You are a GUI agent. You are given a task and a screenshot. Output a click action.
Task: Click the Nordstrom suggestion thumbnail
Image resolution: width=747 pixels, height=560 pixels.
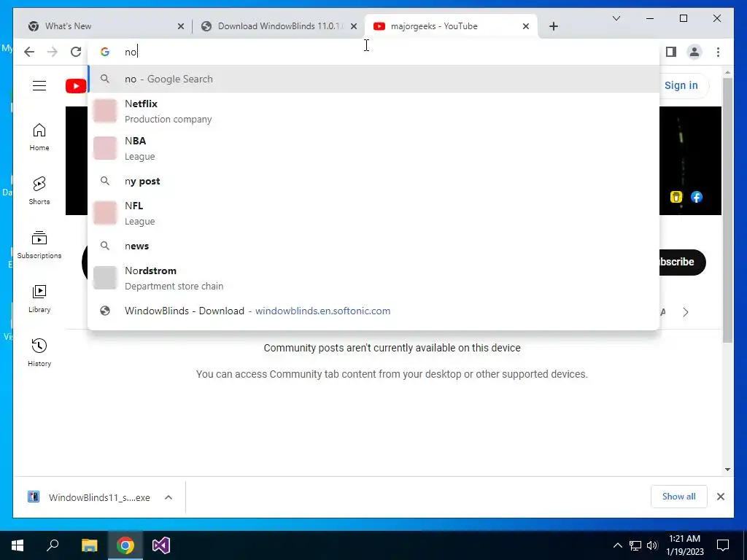[x=105, y=278]
